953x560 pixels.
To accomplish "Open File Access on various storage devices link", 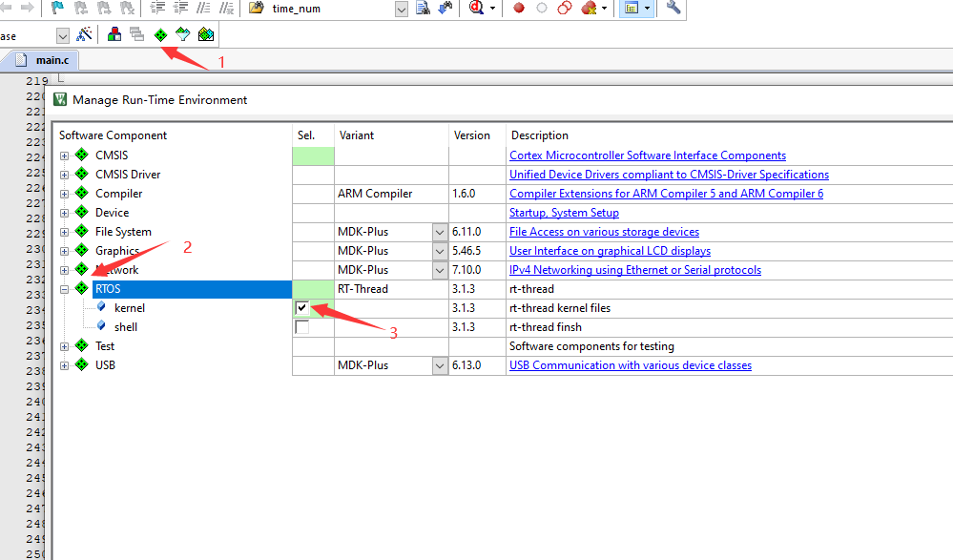I will [604, 232].
